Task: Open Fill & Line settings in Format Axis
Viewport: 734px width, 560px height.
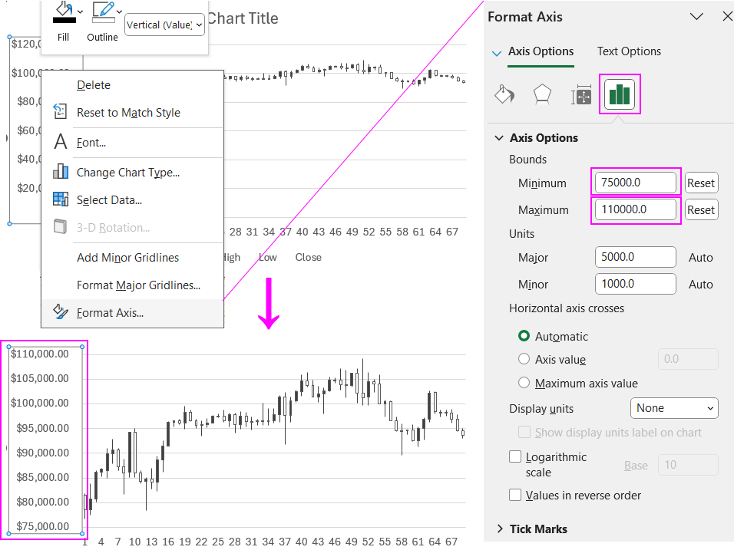Action: [x=504, y=95]
